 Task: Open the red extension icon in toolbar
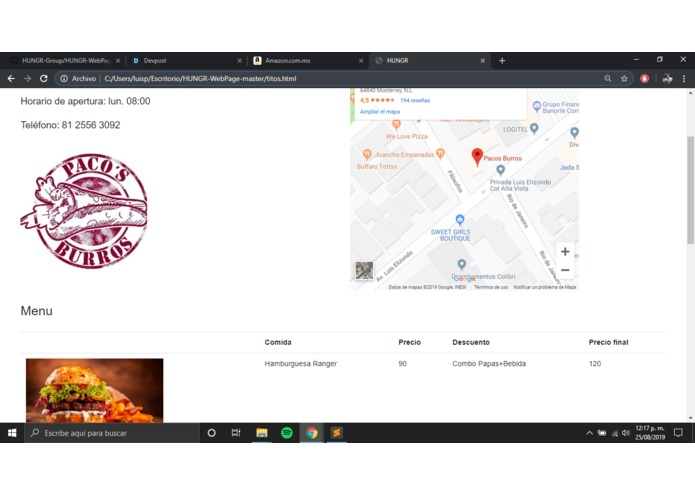pyautogui.click(x=644, y=78)
